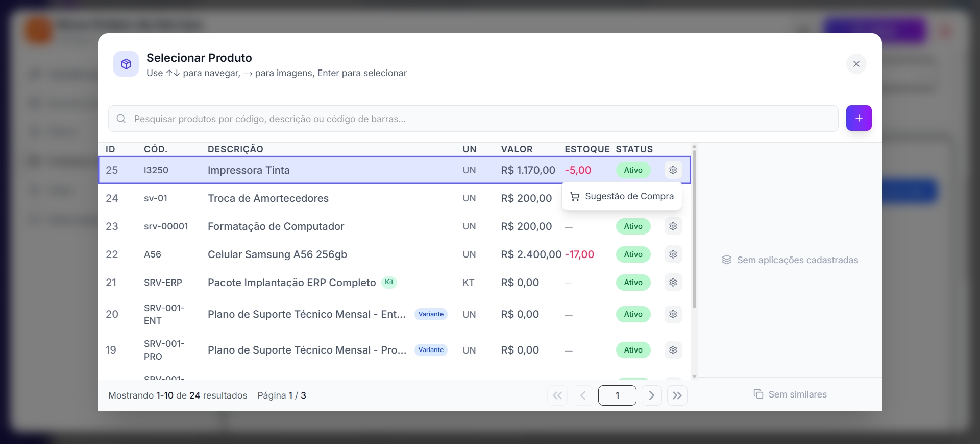
Task: Click the page number input field
Action: (x=617, y=395)
